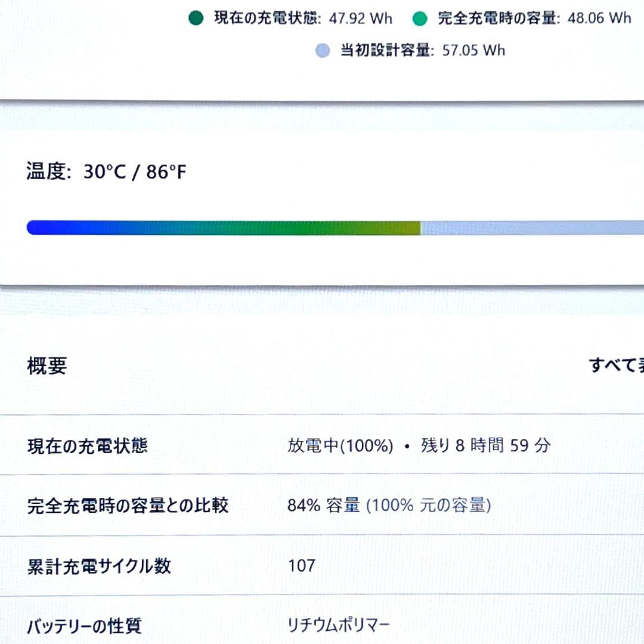
Task: Click the gray 当初設計容量 legend dot
Action: (x=323, y=51)
